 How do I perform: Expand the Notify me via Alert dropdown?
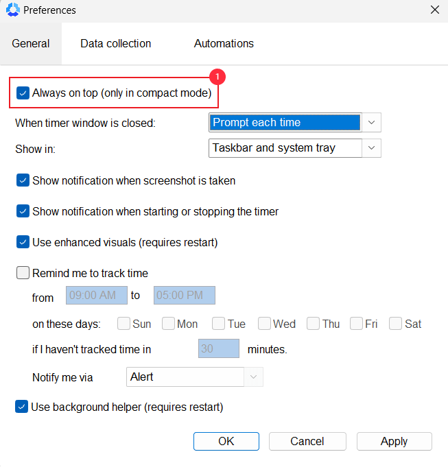[x=253, y=377]
